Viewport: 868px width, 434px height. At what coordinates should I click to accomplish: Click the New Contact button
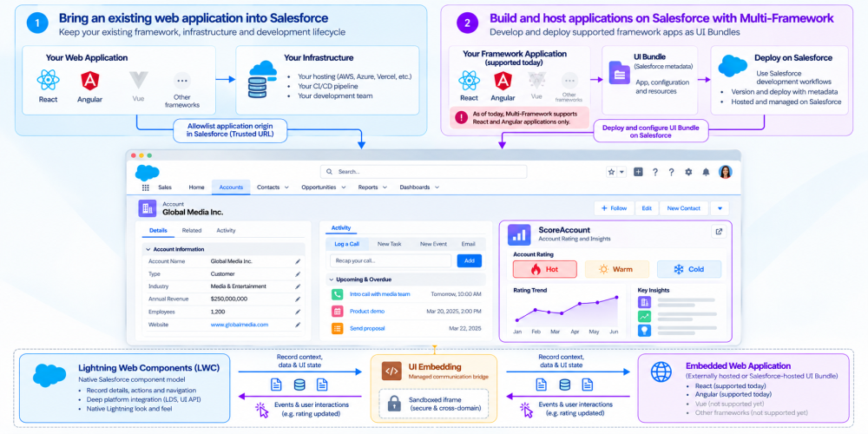click(x=684, y=208)
